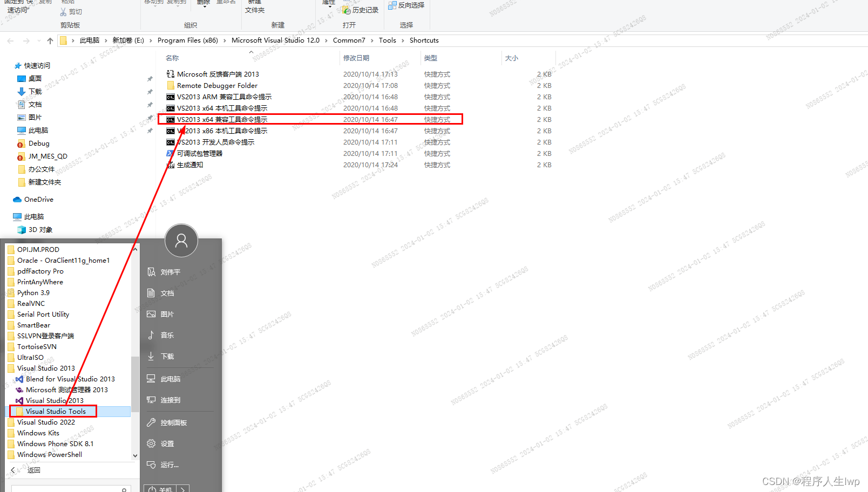Navigate forward in Explorer
This screenshot has height=492, width=868.
tap(26, 40)
